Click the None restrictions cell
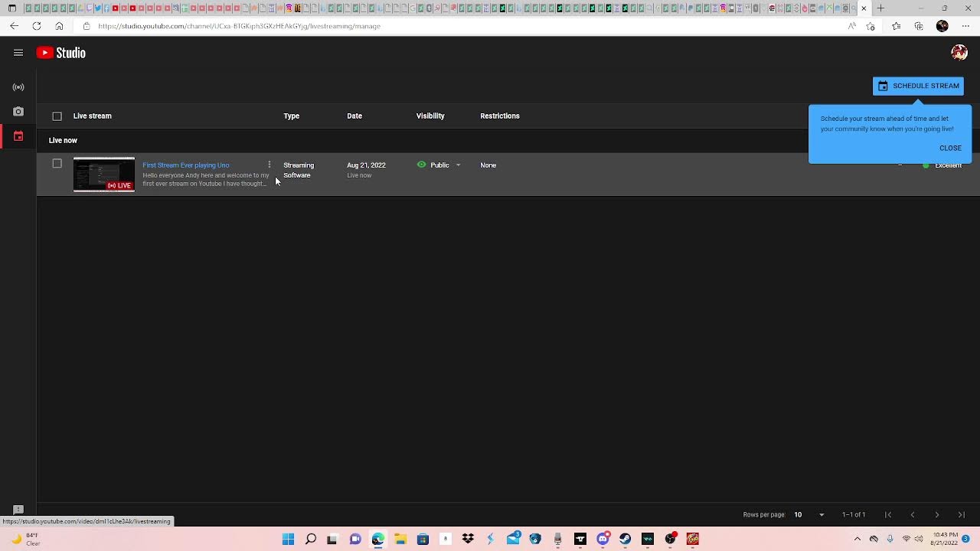Screen dimensions: 980x551 [488, 165]
